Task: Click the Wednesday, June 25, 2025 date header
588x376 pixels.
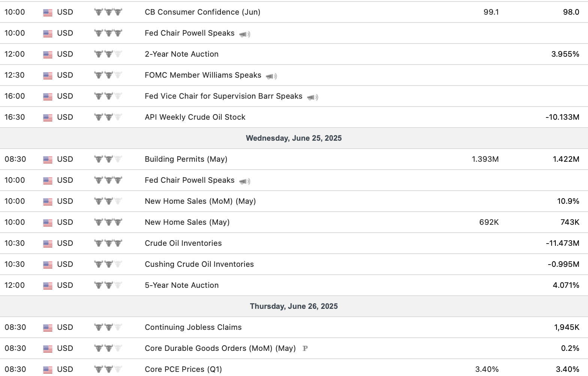Action: click(x=294, y=138)
